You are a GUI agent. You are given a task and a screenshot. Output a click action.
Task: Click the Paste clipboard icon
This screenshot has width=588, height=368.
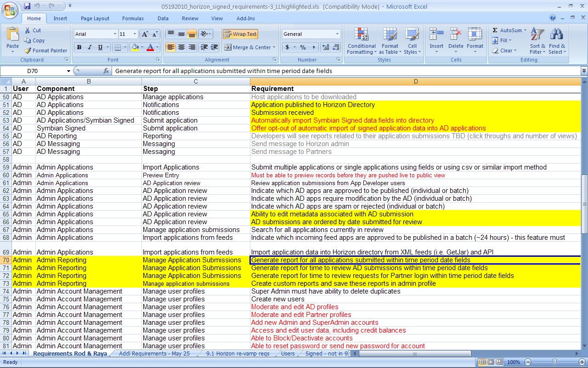point(12,34)
